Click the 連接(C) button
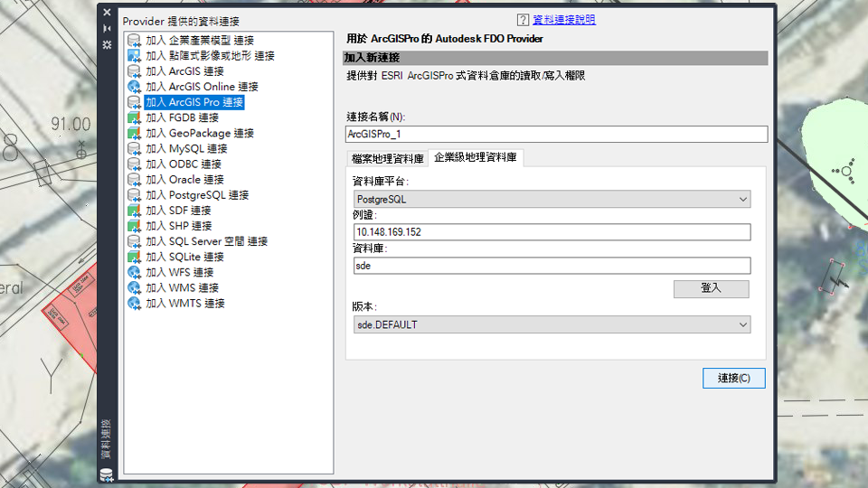The width and height of the screenshot is (868, 488). (734, 378)
